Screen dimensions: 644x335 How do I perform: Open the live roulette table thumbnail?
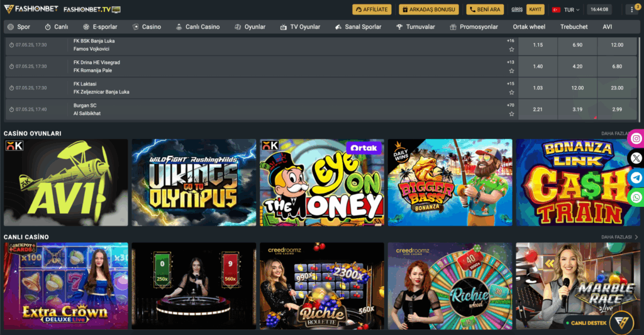pos(194,286)
